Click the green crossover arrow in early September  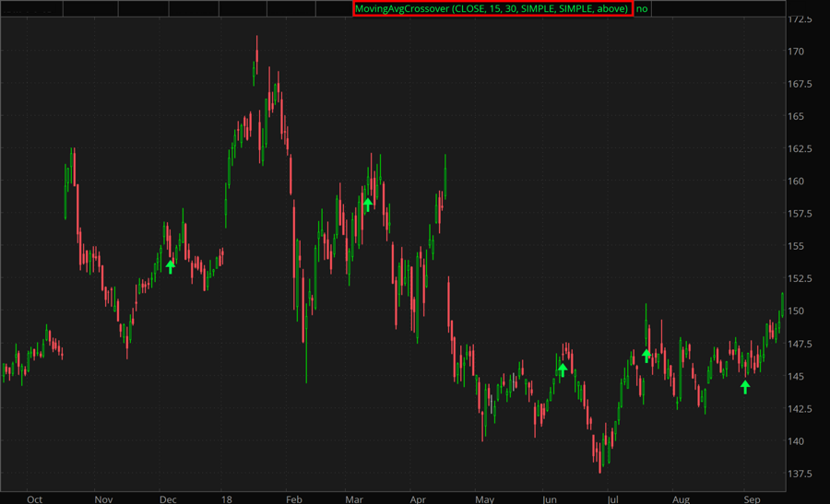click(x=745, y=387)
